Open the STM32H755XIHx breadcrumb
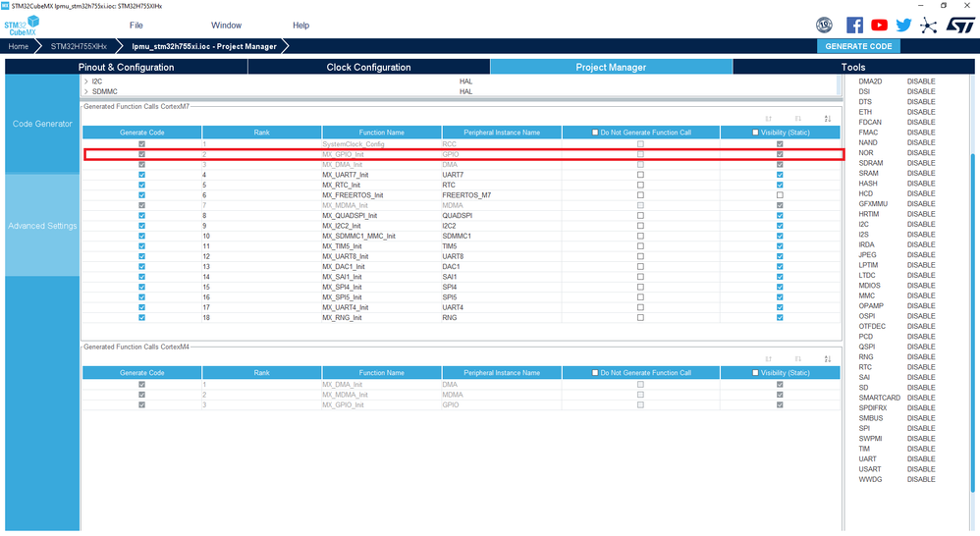 click(79, 46)
